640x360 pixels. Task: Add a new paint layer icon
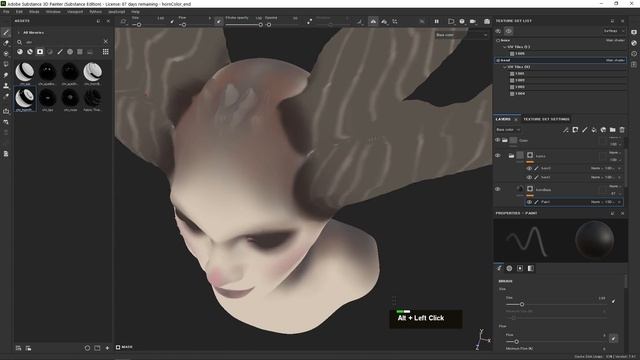584,130
